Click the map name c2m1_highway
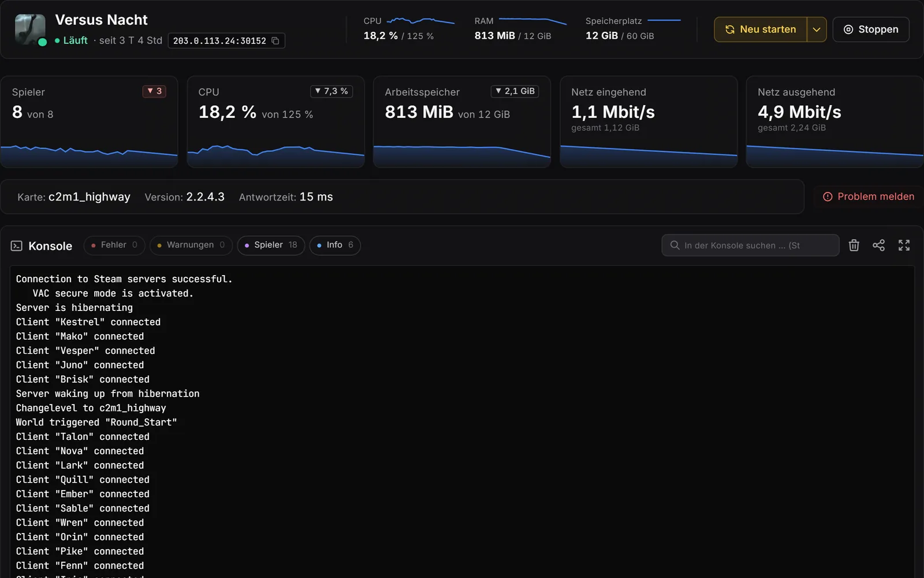The height and width of the screenshot is (578, 924). coord(90,197)
